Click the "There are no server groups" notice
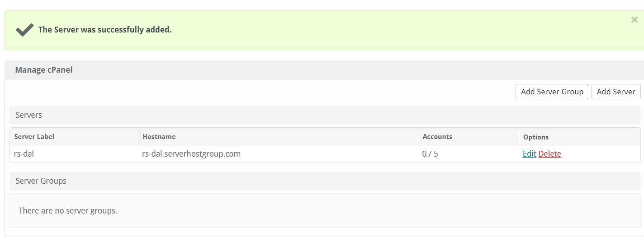 point(68,211)
